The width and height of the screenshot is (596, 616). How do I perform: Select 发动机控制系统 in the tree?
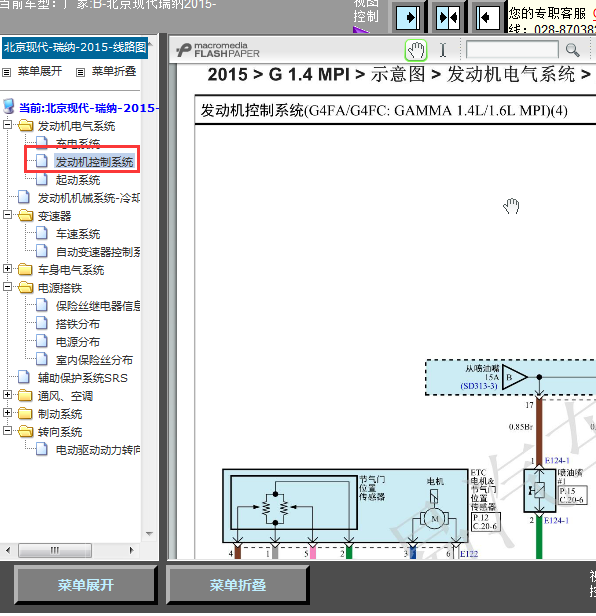(x=94, y=162)
